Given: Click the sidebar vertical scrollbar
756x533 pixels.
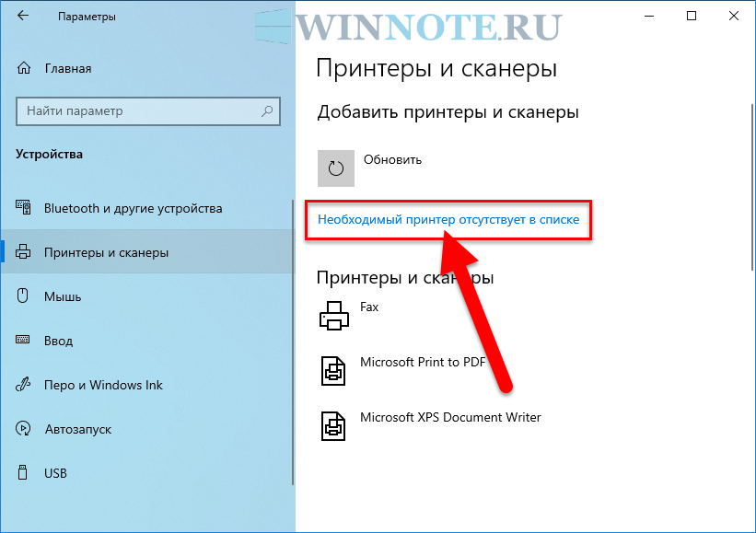Looking at the screenshot, I should (293, 342).
